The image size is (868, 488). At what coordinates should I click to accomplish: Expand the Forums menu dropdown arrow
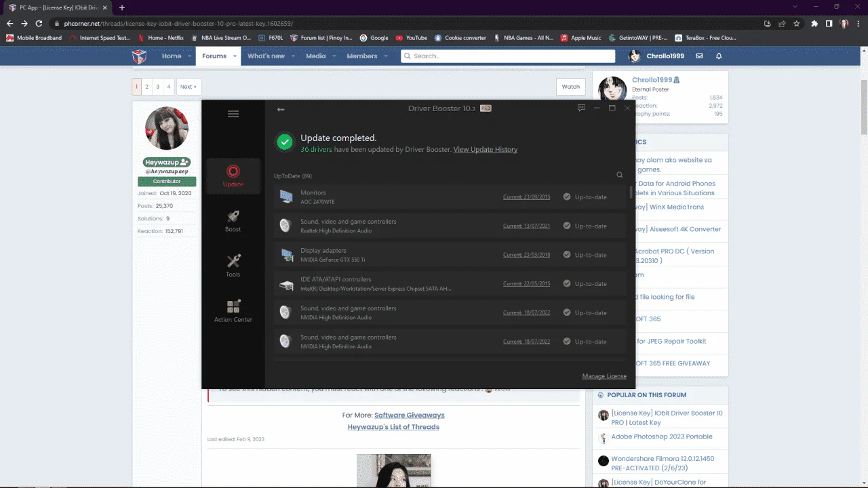235,56
